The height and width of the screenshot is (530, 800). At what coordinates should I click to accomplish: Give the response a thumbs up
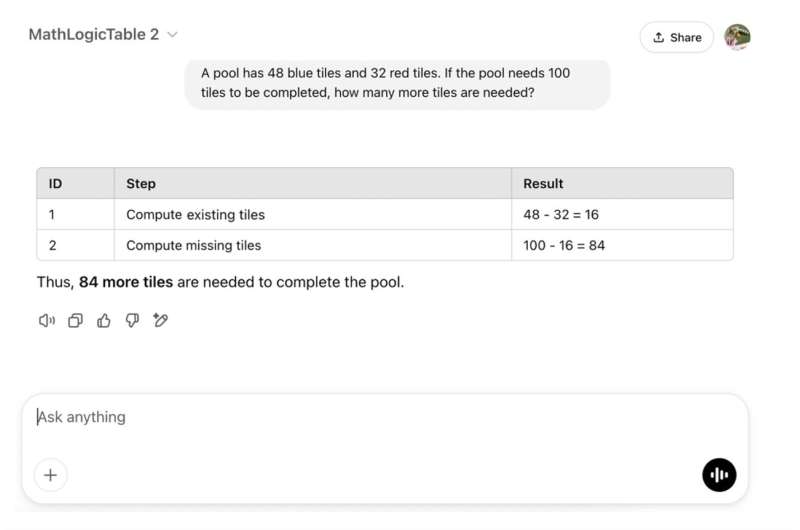[x=103, y=321]
